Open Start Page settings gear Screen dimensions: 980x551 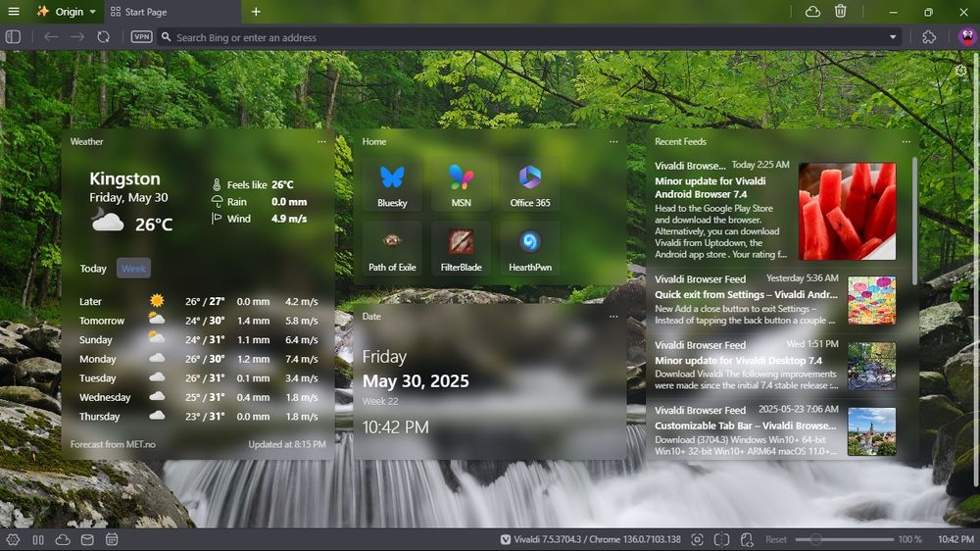[960, 71]
